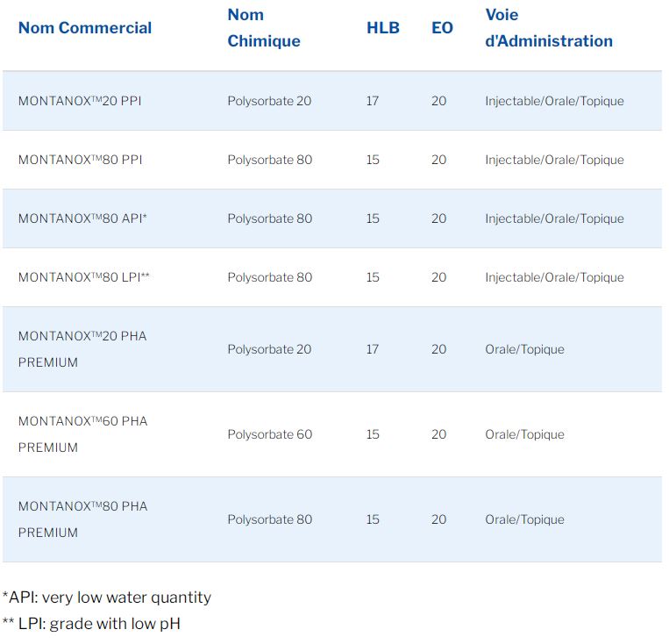Click the API very low water footnote

(106, 597)
